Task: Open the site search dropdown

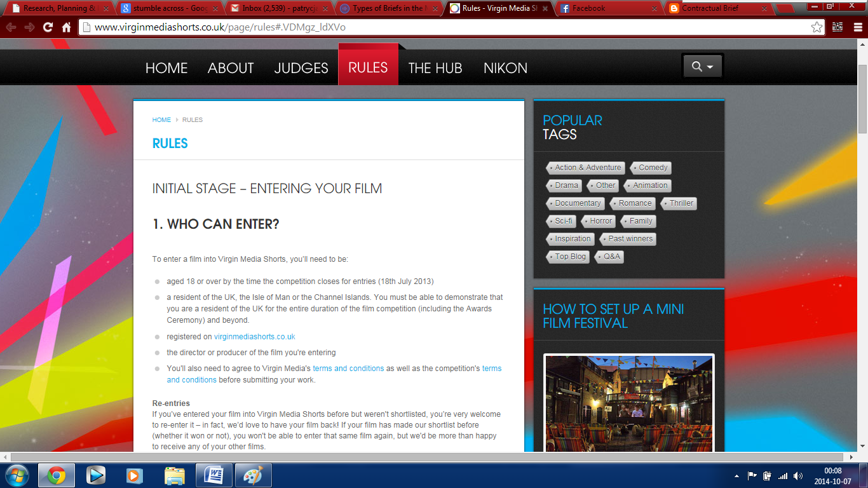Action: click(x=702, y=66)
